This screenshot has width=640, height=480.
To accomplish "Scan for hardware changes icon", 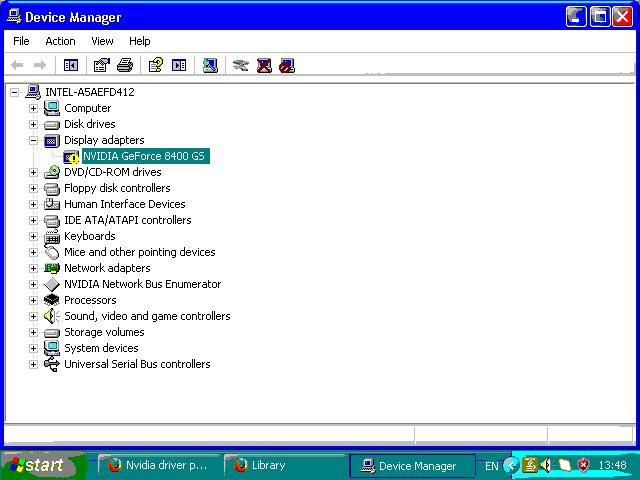I will 210,65.
